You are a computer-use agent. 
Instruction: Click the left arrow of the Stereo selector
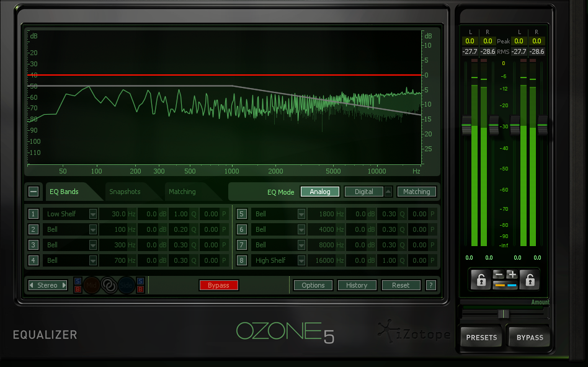coord(32,285)
